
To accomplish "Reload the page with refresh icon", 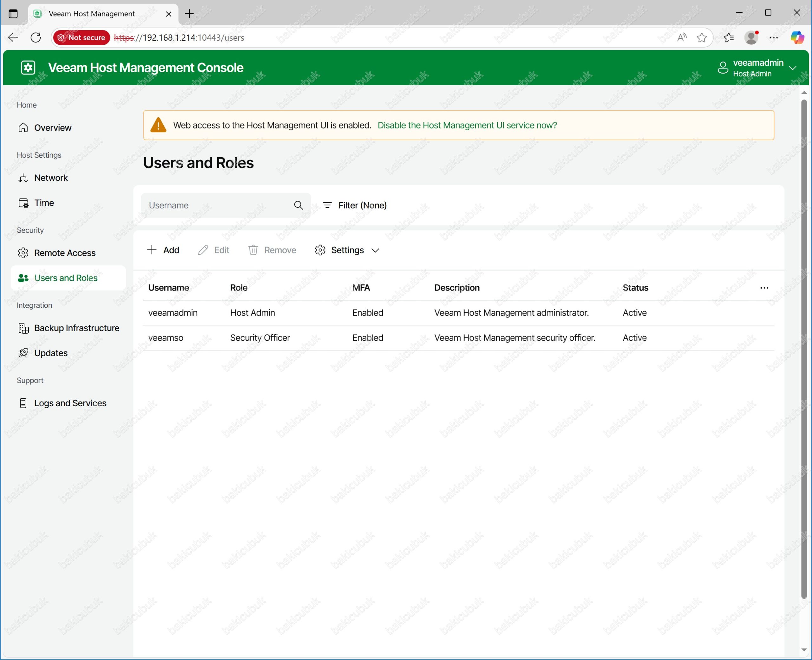I will point(36,37).
